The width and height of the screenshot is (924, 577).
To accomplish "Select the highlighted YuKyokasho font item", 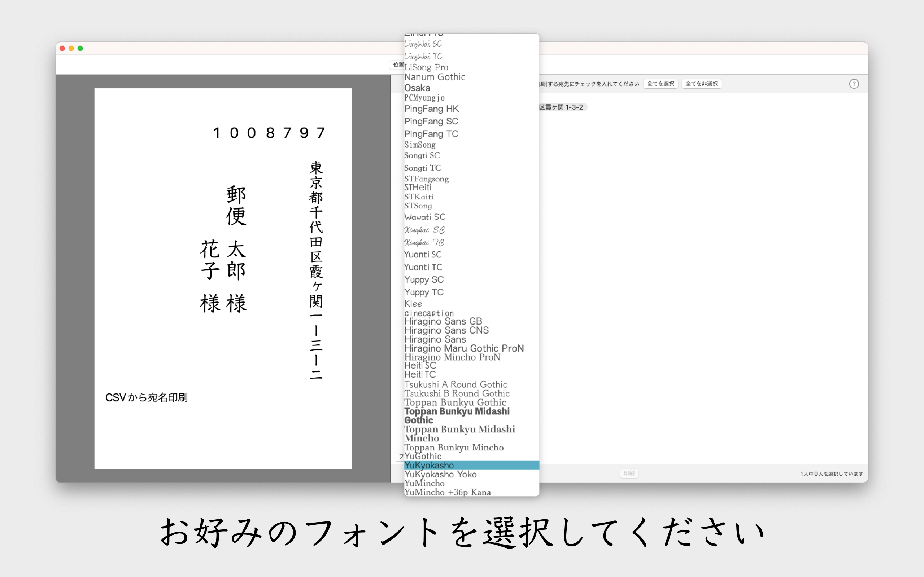I will click(x=429, y=465).
